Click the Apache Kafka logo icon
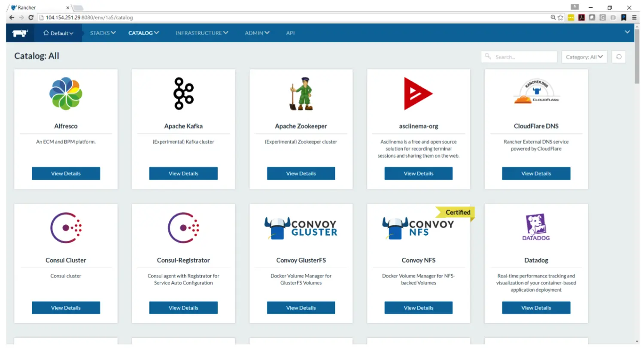 (x=183, y=94)
